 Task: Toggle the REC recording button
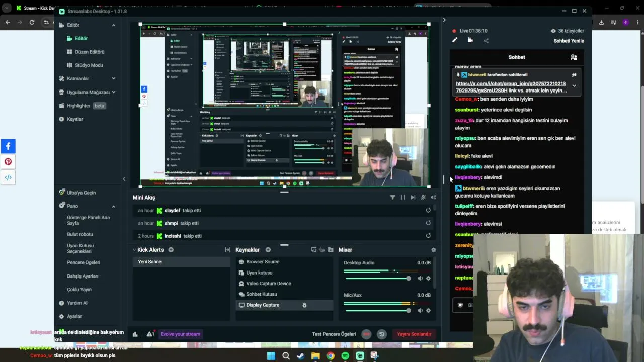[x=367, y=334]
